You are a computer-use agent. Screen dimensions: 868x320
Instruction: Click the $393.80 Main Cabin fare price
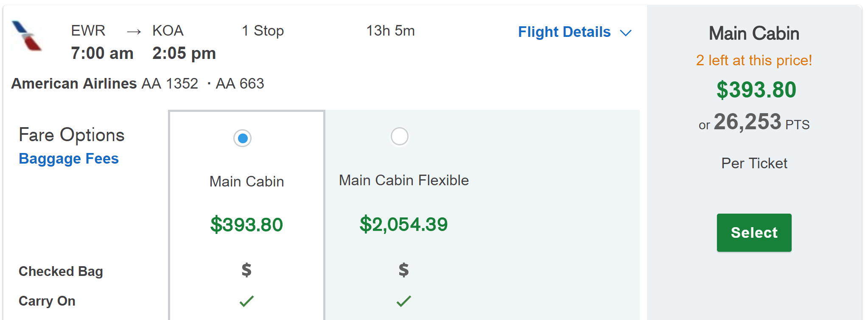coord(246,224)
